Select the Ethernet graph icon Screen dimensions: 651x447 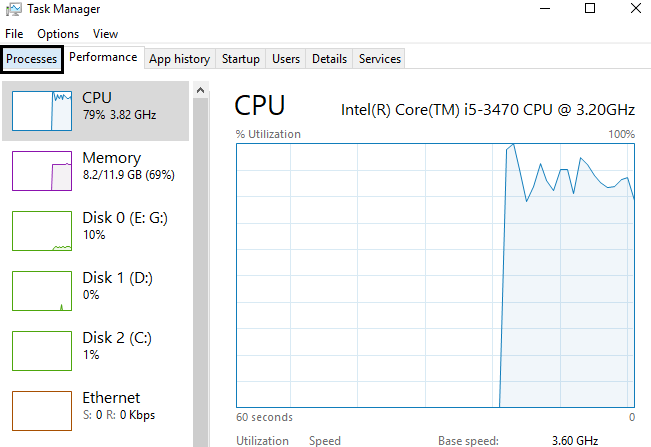click(42, 411)
